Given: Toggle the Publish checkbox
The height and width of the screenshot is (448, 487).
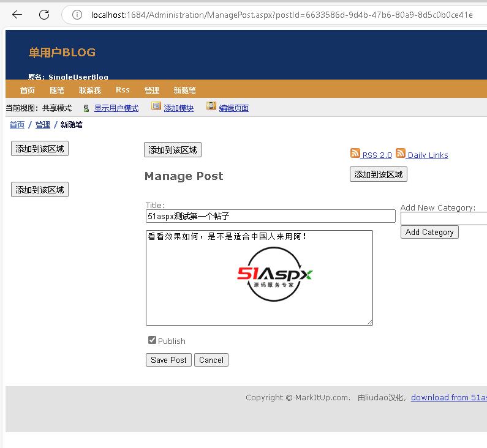Looking at the screenshot, I should (152, 340).
